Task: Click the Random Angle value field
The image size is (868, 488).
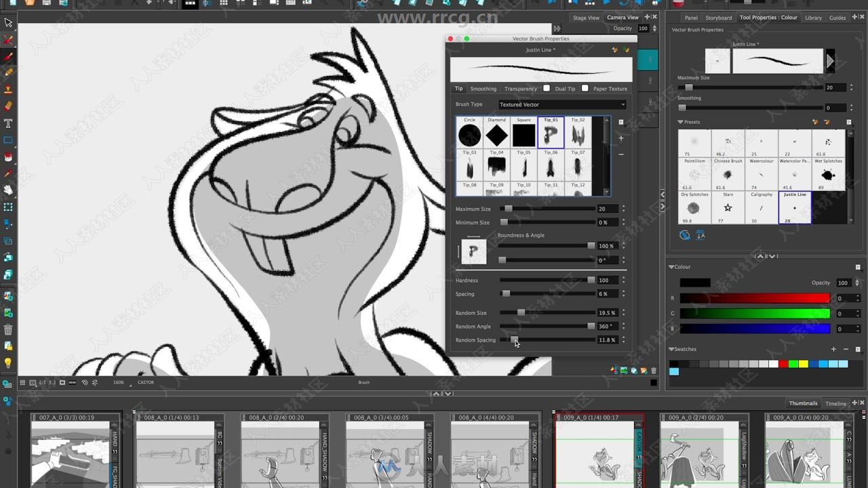Action: (608, 326)
